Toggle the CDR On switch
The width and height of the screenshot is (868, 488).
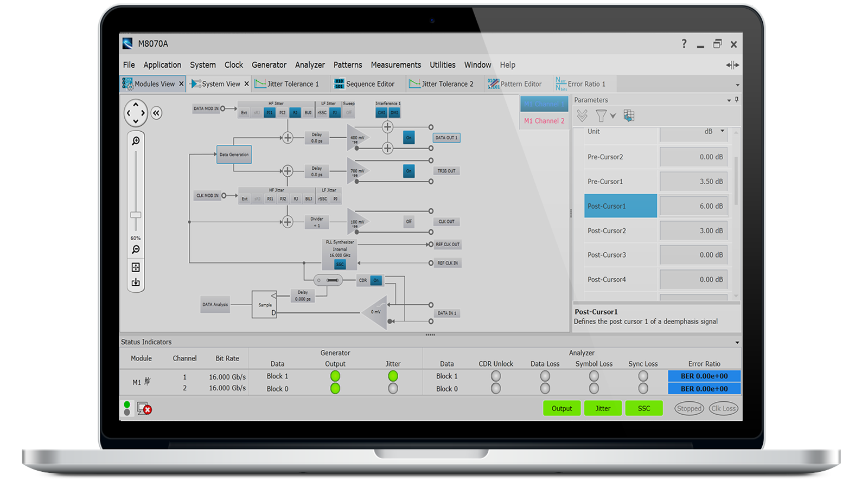coord(376,280)
